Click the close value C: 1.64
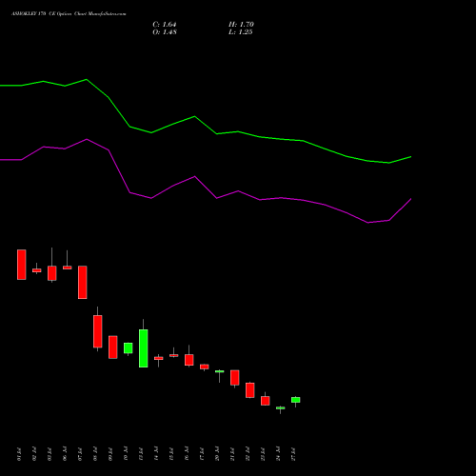Screen dimensions: 476x476 pos(165,25)
